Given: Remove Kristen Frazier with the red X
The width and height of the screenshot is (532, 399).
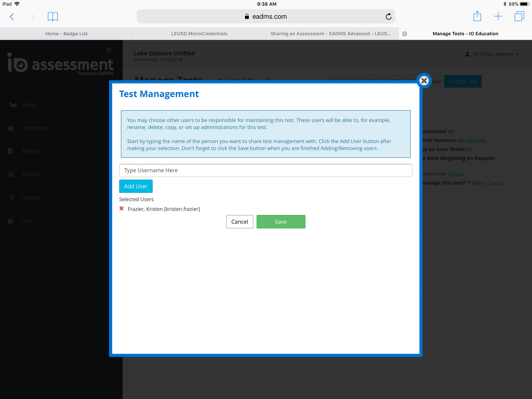Looking at the screenshot, I should click(121, 208).
